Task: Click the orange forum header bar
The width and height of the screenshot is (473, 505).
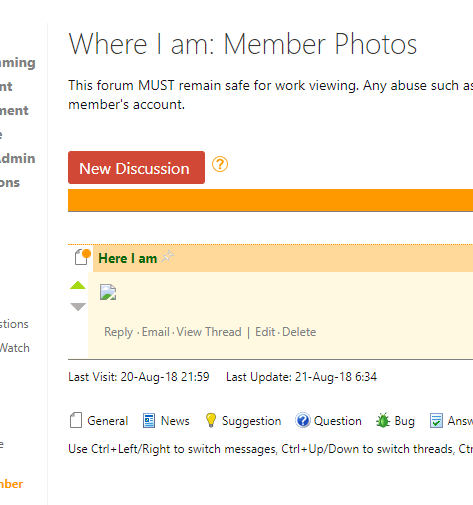Action: click(x=270, y=200)
